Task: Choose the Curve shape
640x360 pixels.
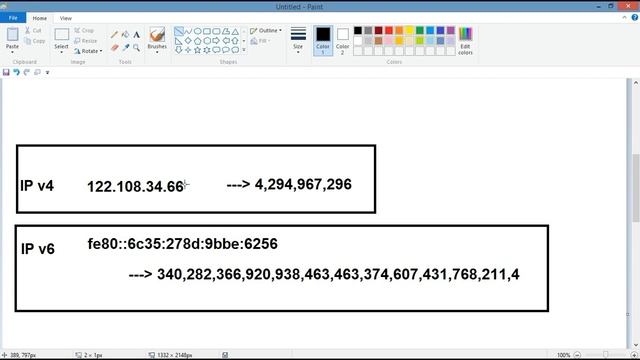Action: pos(188,31)
